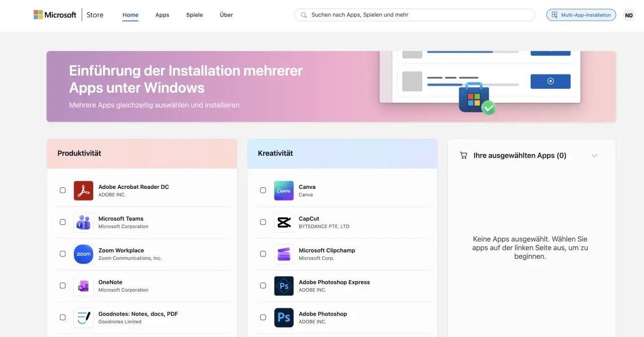Click the Microsoft Clipchamp title text
The image size is (644, 337).
point(327,250)
